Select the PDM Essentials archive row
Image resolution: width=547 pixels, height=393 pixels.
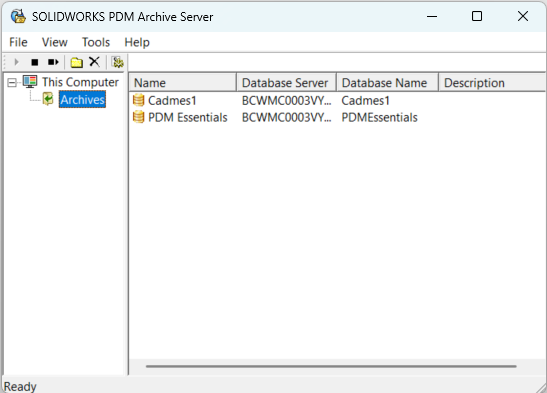tap(337, 117)
